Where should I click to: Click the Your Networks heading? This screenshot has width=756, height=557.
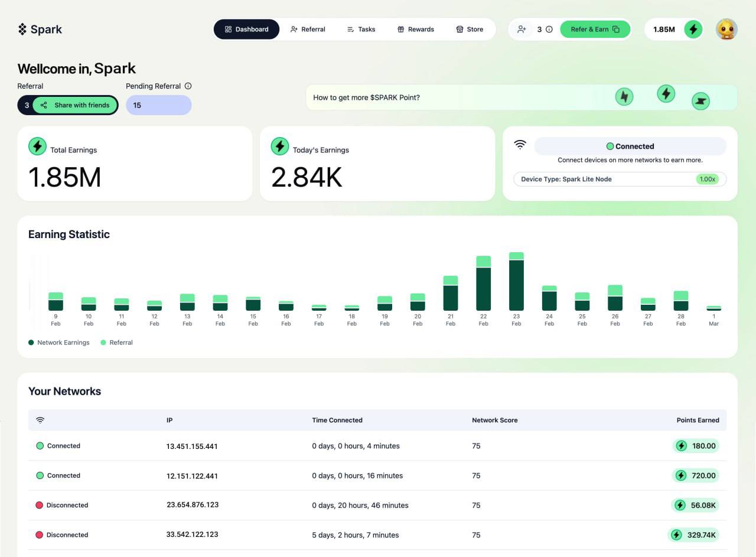pos(65,391)
